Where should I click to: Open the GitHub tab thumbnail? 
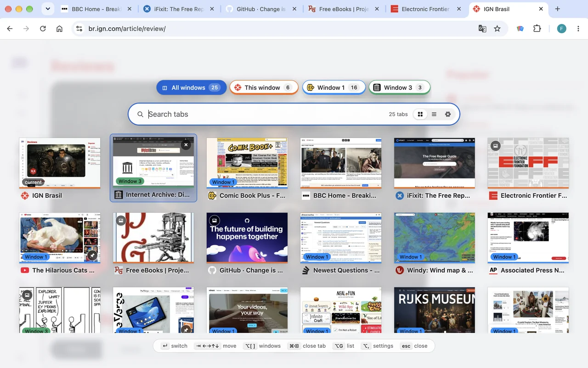247,237
